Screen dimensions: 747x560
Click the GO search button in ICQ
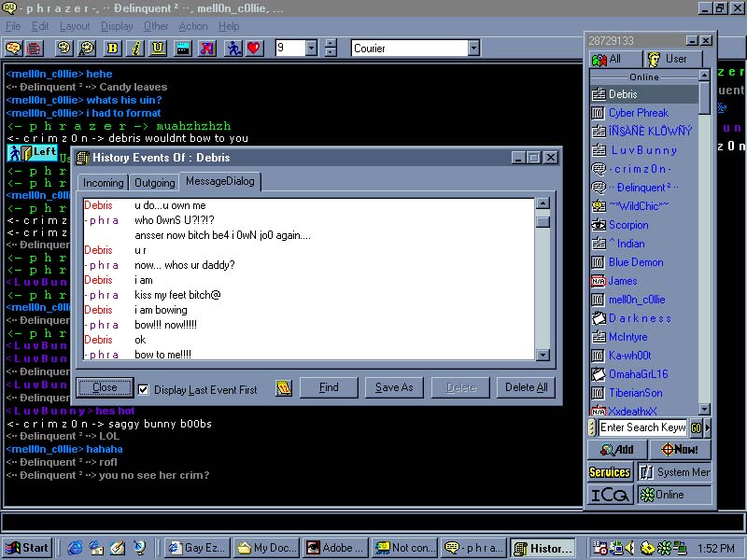pyautogui.click(x=696, y=427)
